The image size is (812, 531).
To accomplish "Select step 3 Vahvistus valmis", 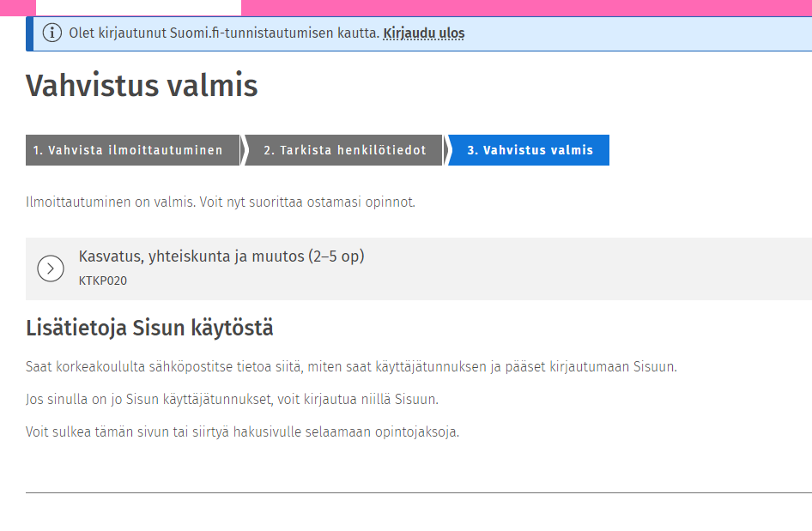I will tap(529, 150).
